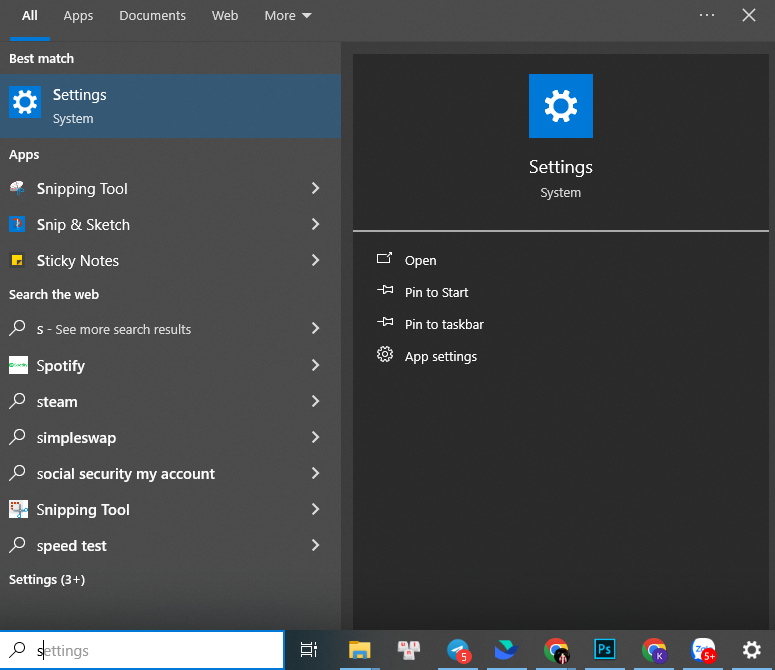Click the large Settings icon in preview pane

point(560,106)
